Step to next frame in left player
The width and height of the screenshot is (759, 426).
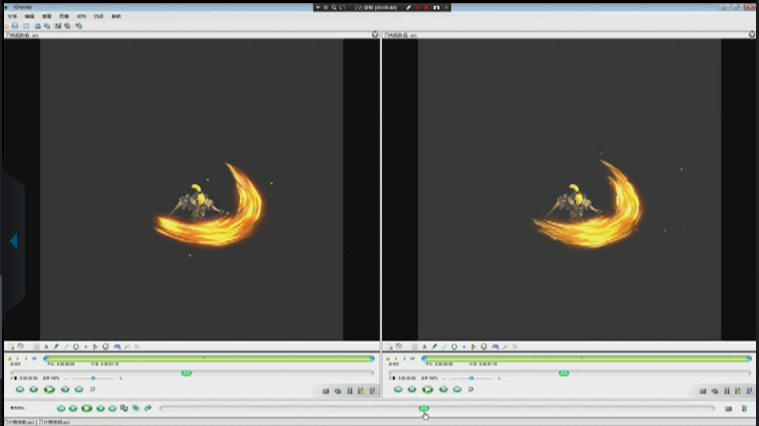64,390
